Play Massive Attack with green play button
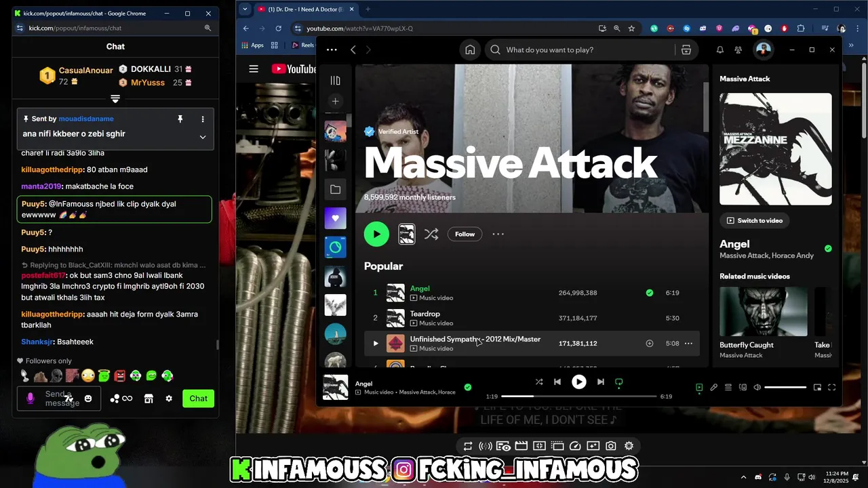This screenshot has height=488, width=868. click(x=376, y=234)
